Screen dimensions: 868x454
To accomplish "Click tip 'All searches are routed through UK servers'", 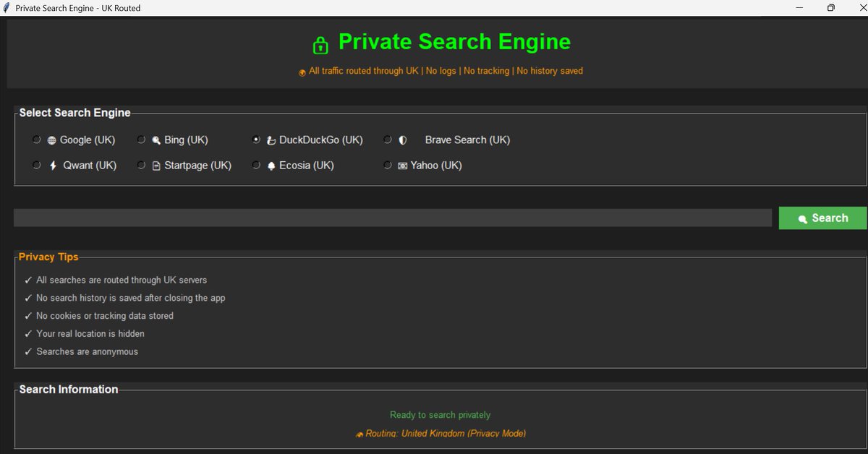I will (122, 280).
